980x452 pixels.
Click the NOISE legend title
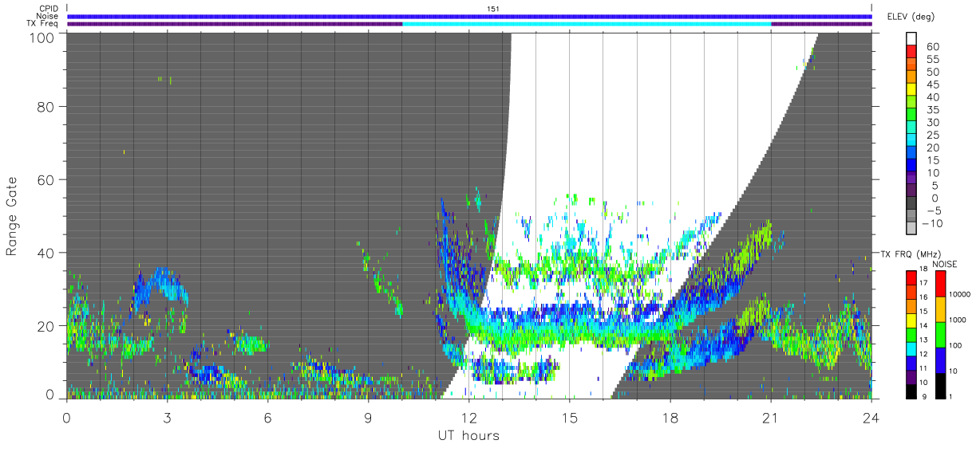pyautogui.click(x=945, y=264)
